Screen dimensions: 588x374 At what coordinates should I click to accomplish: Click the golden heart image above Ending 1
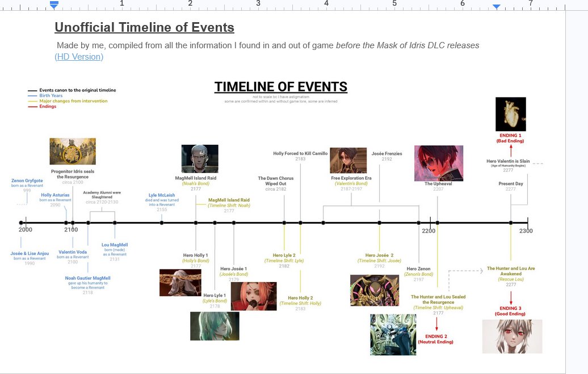(x=511, y=114)
